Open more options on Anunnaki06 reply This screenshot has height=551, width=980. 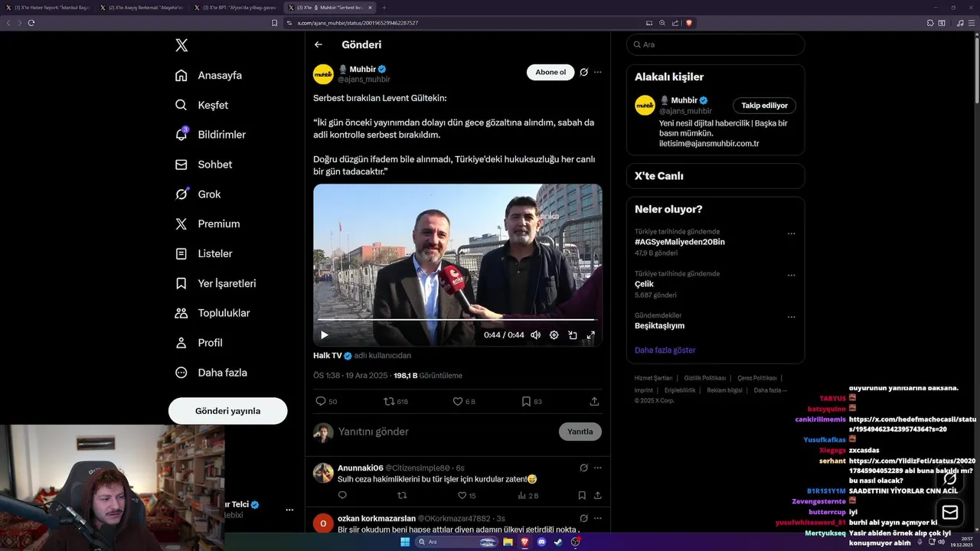[x=598, y=468]
